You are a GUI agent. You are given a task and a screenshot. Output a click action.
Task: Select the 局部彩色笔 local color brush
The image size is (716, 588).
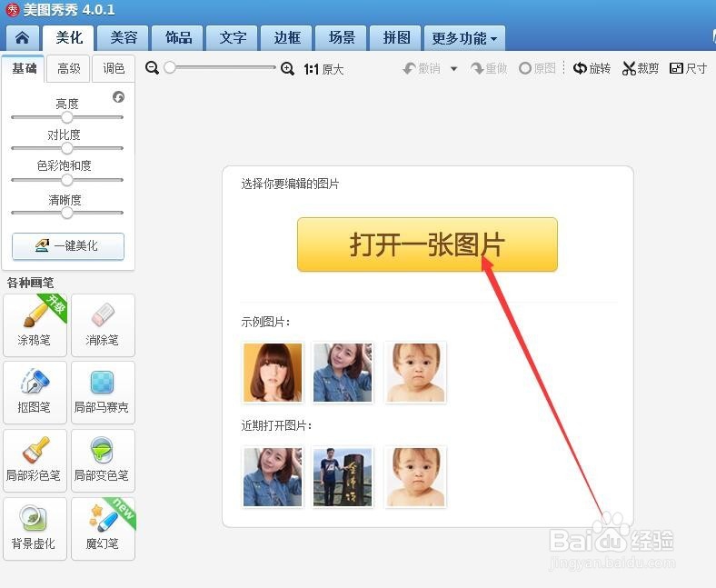(x=35, y=461)
